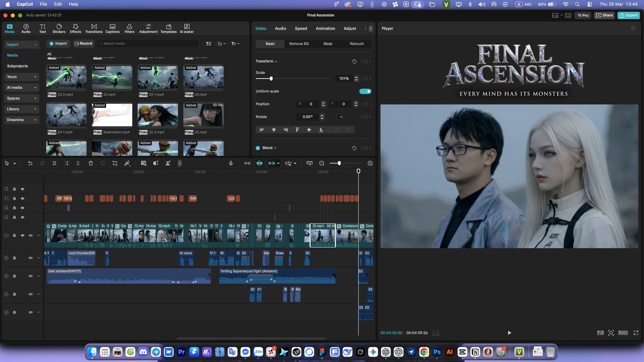Enter full screen preview in Player

tap(636, 333)
